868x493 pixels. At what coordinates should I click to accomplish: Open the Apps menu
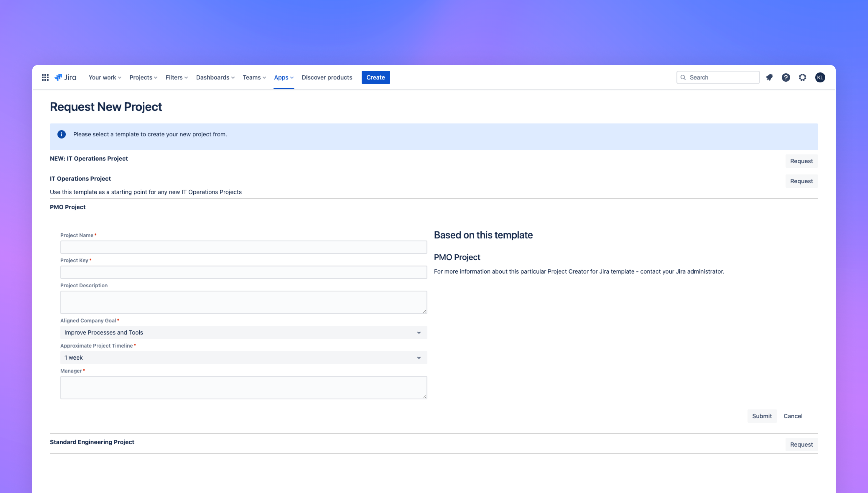tap(284, 78)
